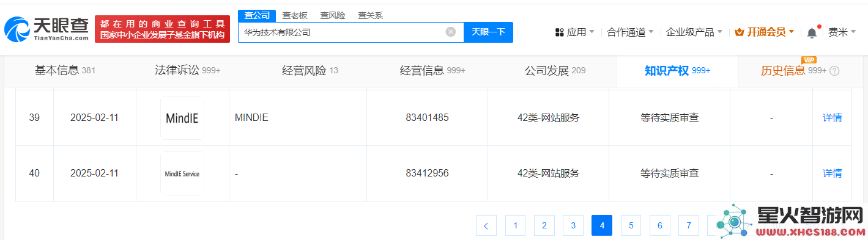This screenshot has height=240, width=868.
Task: Click 等待实质审查 status in row 40
Action: click(669, 173)
